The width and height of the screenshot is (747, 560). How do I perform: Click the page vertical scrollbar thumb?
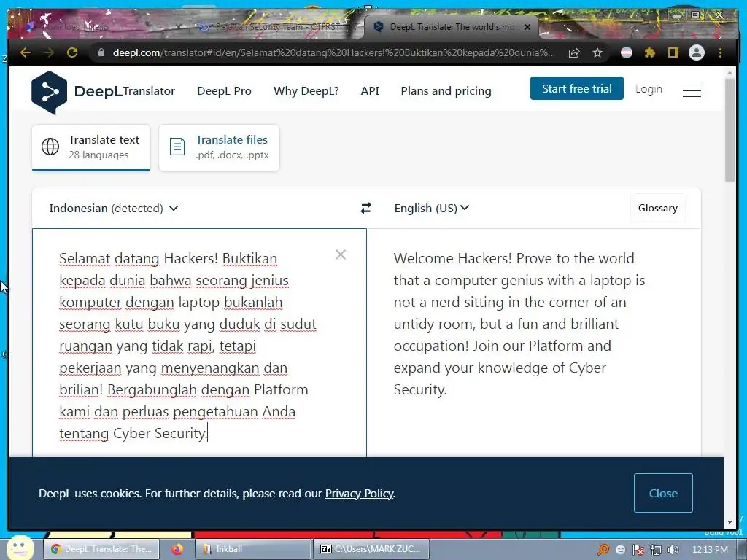(x=729, y=128)
